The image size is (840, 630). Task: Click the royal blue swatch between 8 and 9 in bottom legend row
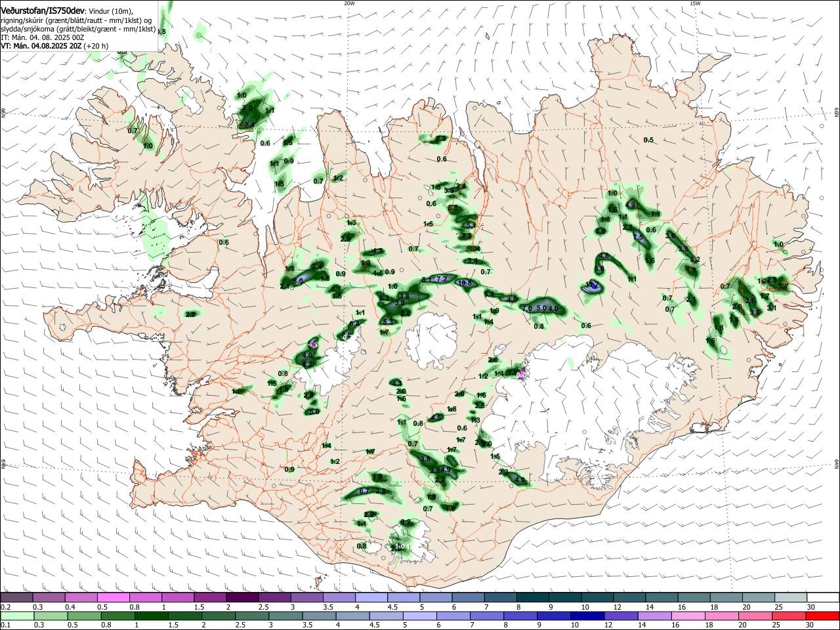pyautogui.click(x=521, y=616)
